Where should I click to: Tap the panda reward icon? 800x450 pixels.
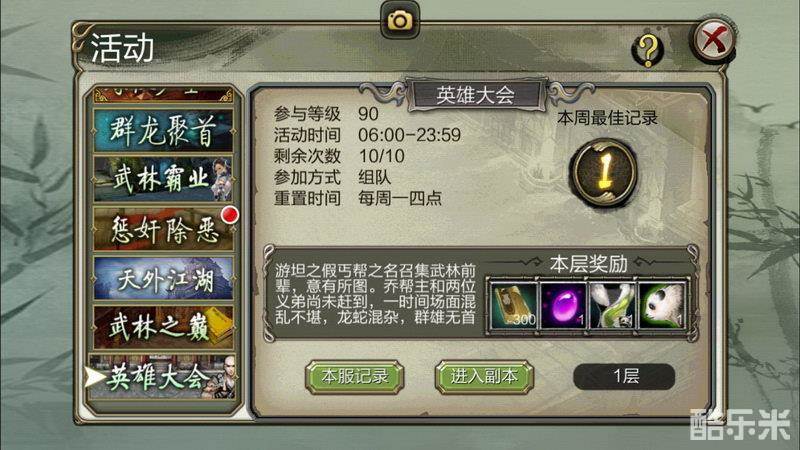coord(662,306)
